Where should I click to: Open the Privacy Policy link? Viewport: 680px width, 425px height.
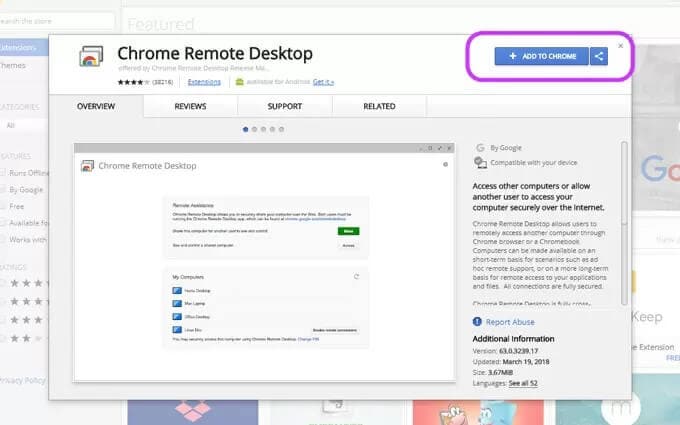pos(23,380)
